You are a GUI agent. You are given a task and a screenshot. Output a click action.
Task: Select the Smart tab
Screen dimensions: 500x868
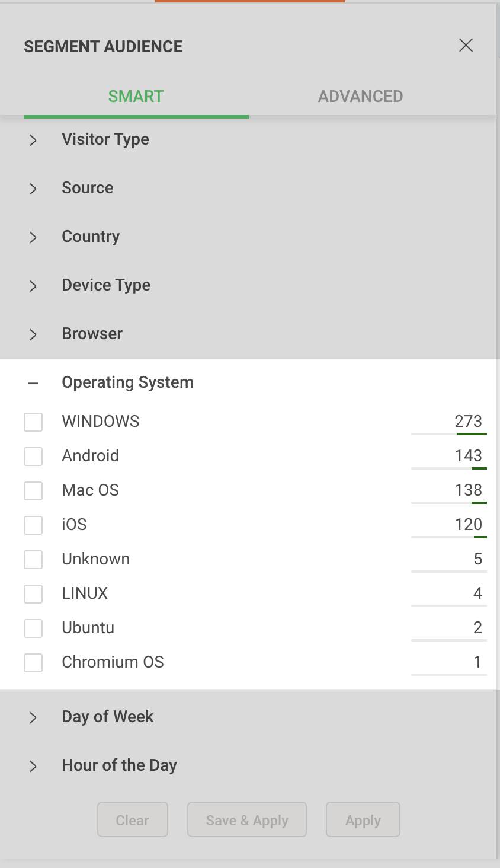click(136, 97)
